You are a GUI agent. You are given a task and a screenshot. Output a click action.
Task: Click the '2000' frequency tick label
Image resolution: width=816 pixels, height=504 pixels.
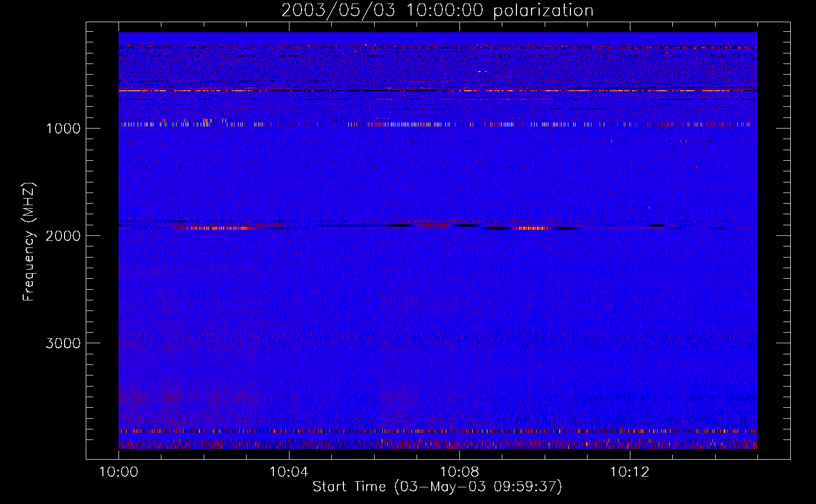point(63,236)
